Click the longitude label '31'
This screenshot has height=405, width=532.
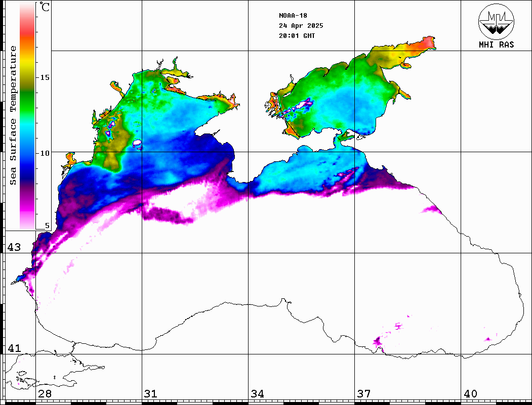coord(151,394)
